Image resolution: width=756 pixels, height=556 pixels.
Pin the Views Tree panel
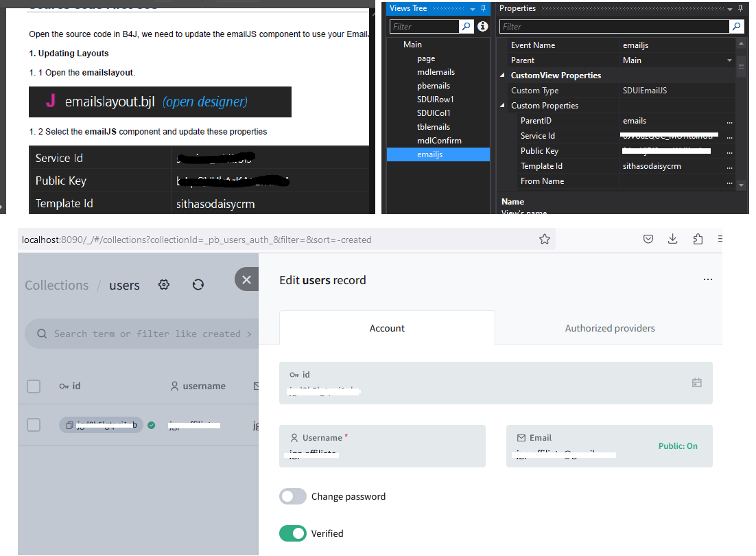point(483,9)
